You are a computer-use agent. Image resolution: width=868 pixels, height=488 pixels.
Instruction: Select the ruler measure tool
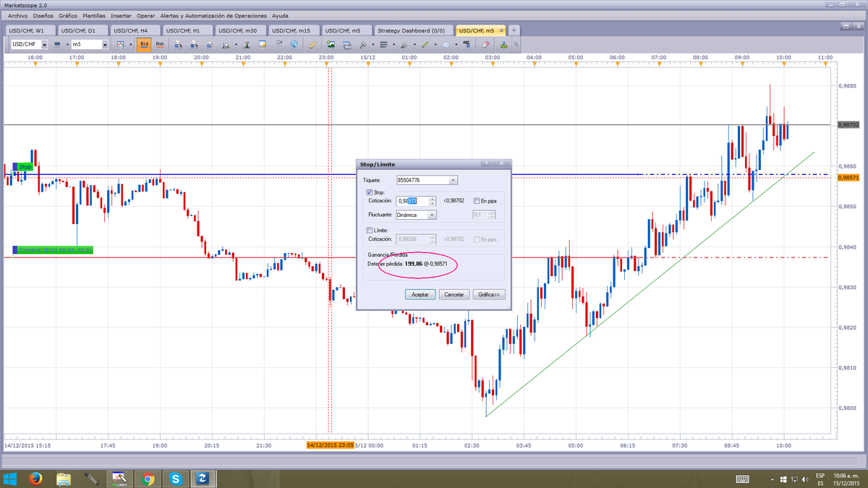point(312,44)
